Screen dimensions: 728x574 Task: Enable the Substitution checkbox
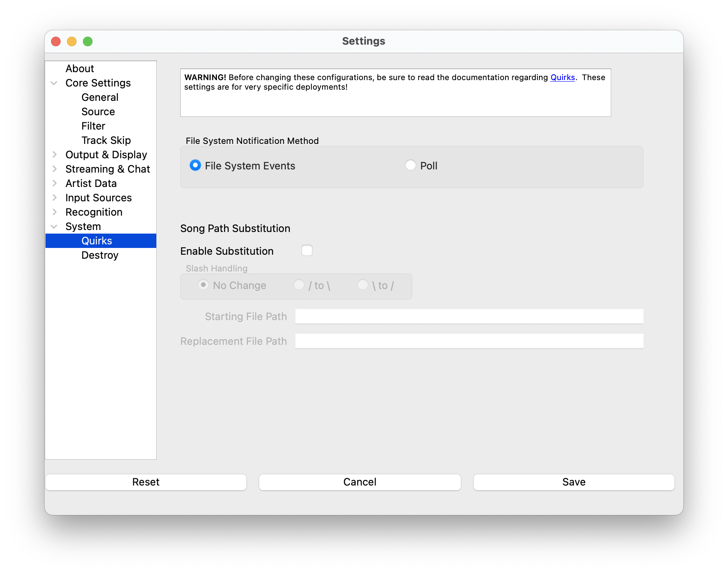coord(307,250)
